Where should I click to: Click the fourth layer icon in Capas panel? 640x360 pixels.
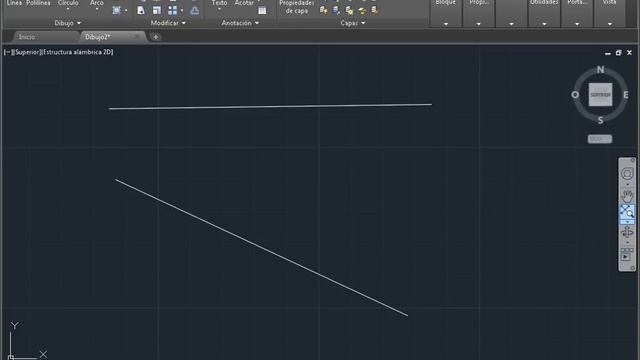click(x=362, y=10)
